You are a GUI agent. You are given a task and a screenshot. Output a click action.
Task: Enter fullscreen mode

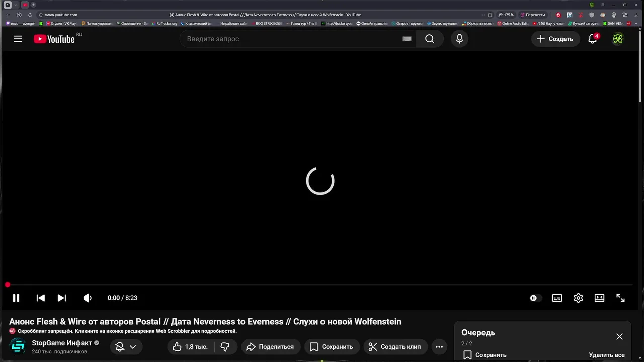(x=621, y=298)
